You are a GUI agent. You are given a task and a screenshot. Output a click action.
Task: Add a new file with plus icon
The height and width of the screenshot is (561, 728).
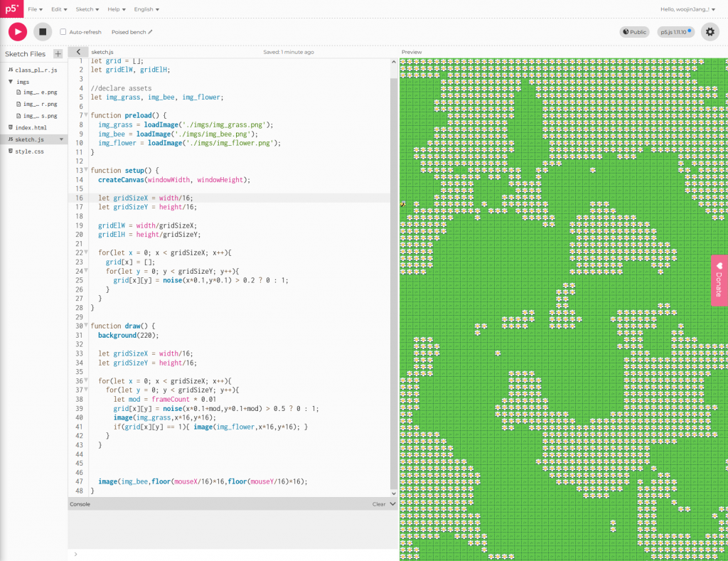(x=58, y=54)
